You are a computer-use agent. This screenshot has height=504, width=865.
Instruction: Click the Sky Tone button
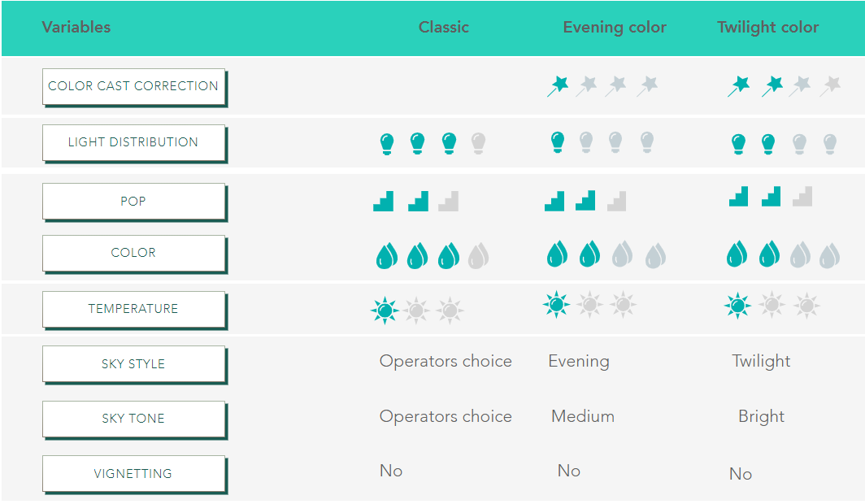click(133, 418)
